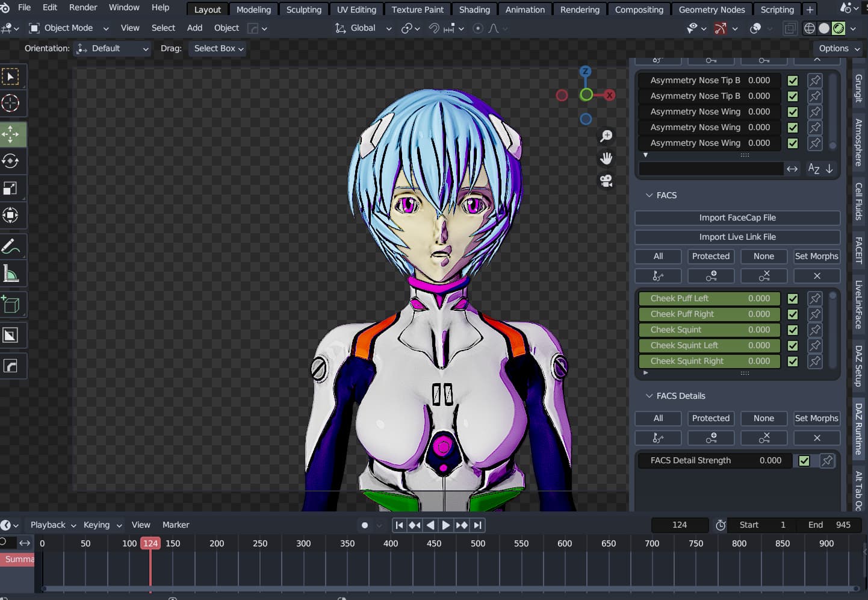Toggle auto keying record button
This screenshot has height=600, width=868.
(x=364, y=525)
